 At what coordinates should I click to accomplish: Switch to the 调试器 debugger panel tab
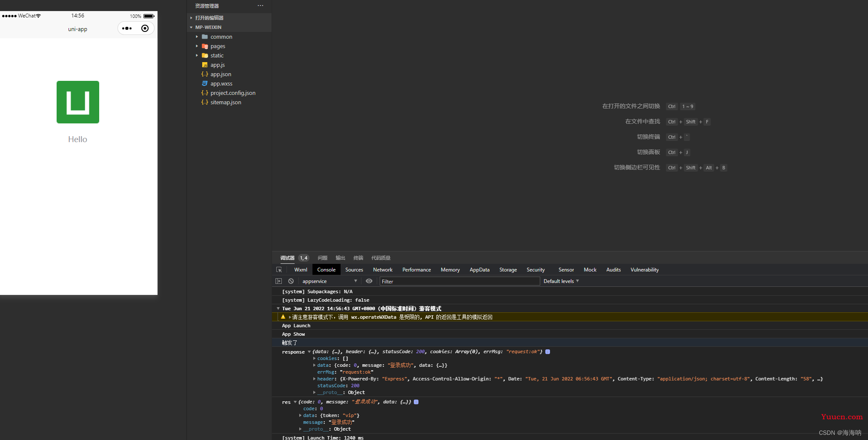tap(287, 258)
